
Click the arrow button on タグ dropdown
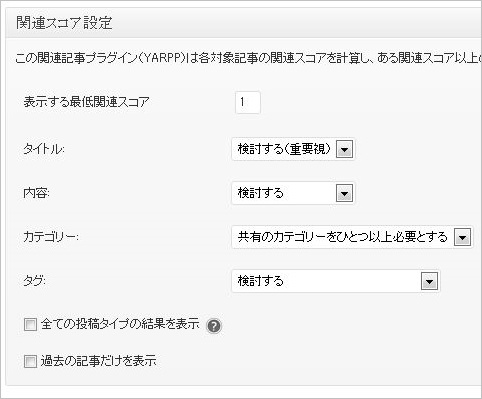point(429,282)
